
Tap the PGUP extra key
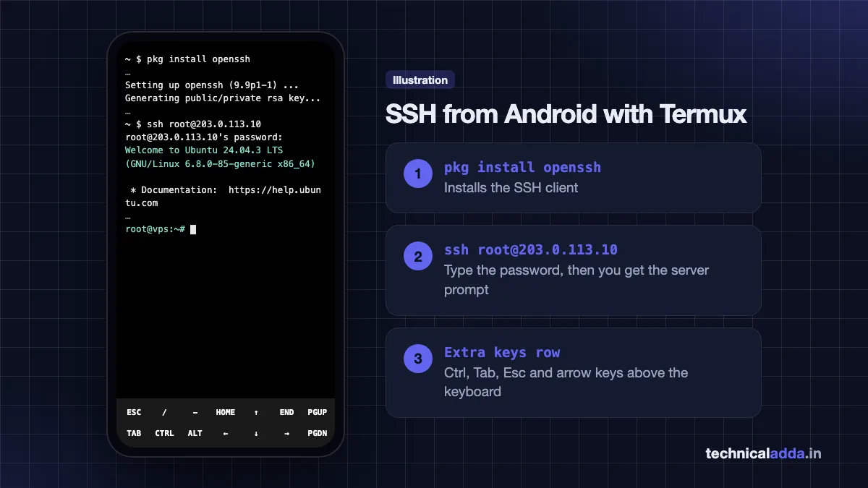click(317, 412)
